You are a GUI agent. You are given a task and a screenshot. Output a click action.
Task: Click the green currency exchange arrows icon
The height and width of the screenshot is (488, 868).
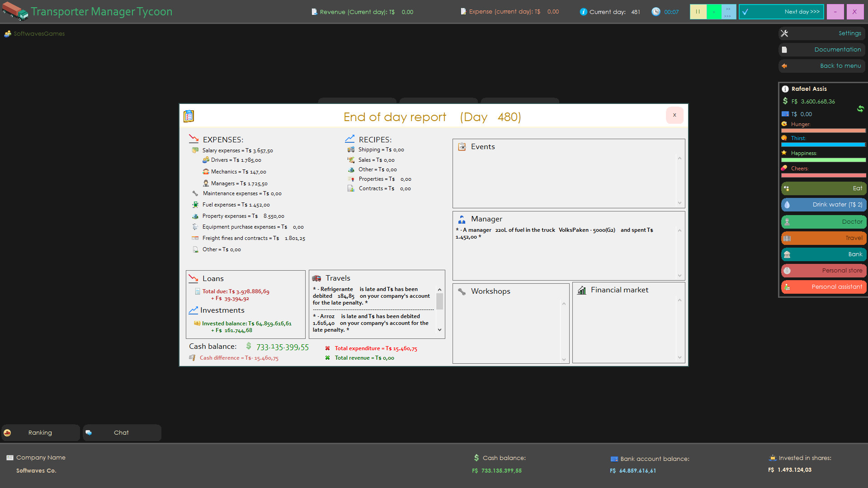coord(861,109)
